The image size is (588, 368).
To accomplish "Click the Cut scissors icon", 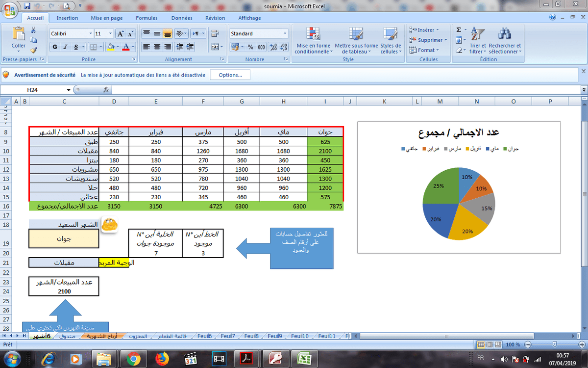I will [33, 30].
